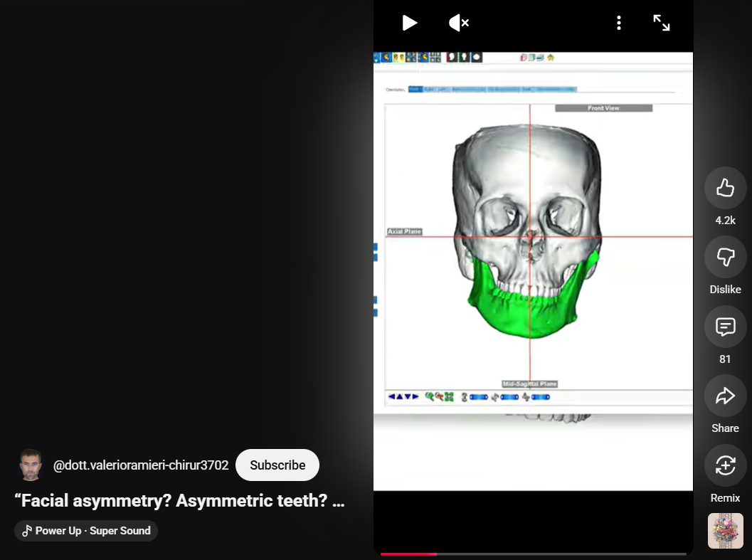Viewport: 752px width, 560px height.
Task: Play the Shorts video
Action: pos(409,23)
